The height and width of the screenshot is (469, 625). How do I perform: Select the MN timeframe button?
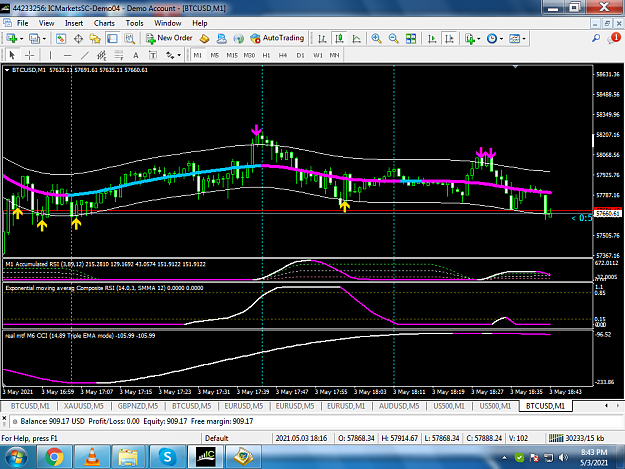[334, 55]
